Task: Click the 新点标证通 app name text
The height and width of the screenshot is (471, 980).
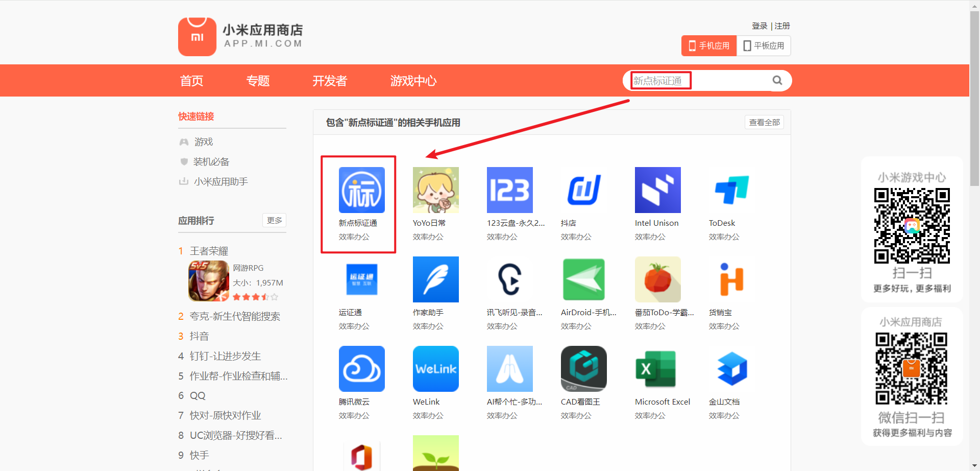Action: (x=358, y=223)
